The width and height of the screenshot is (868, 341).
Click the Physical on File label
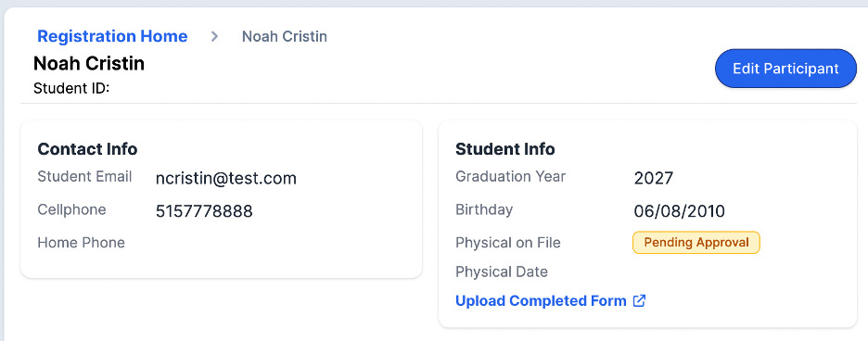pos(508,243)
